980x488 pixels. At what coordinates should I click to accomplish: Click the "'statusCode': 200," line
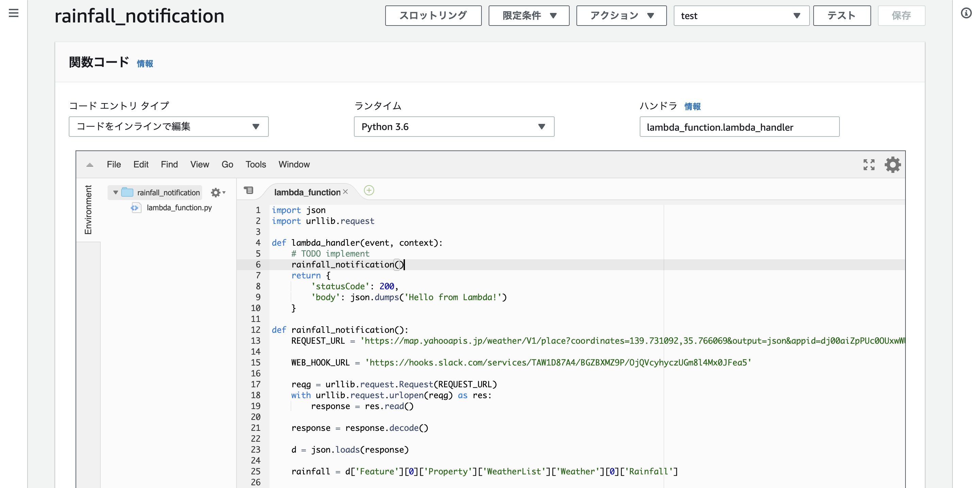coord(355,287)
